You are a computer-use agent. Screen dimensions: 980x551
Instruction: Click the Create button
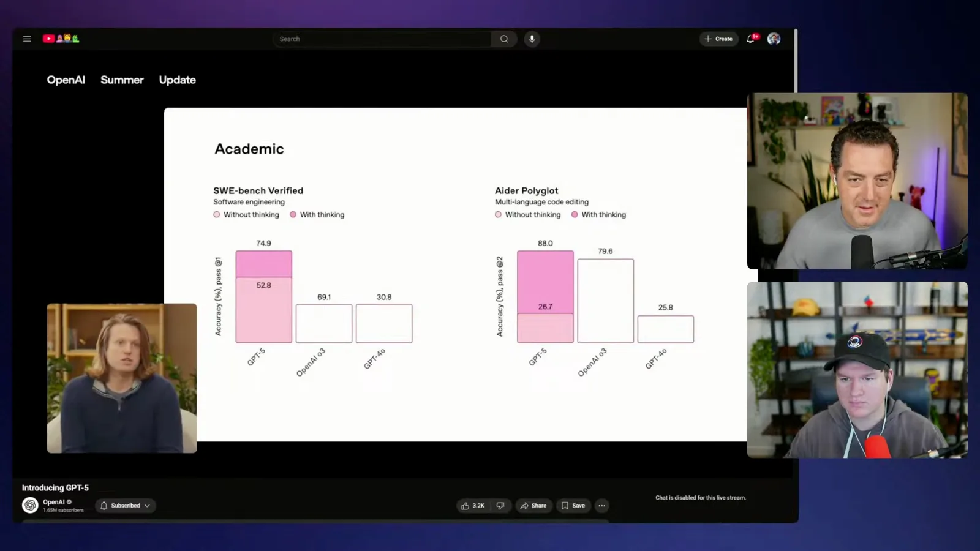[x=718, y=39]
